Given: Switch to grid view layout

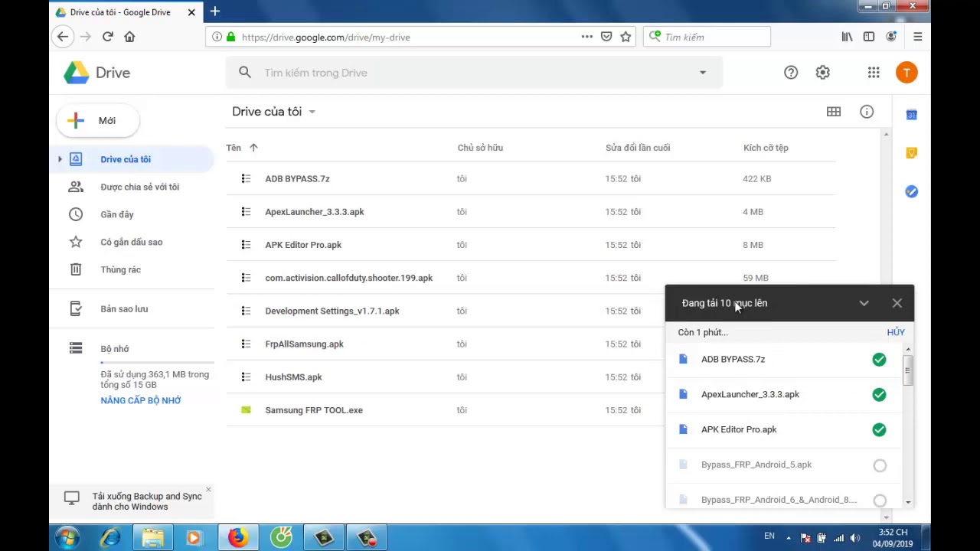Looking at the screenshot, I should coord(834,112).
